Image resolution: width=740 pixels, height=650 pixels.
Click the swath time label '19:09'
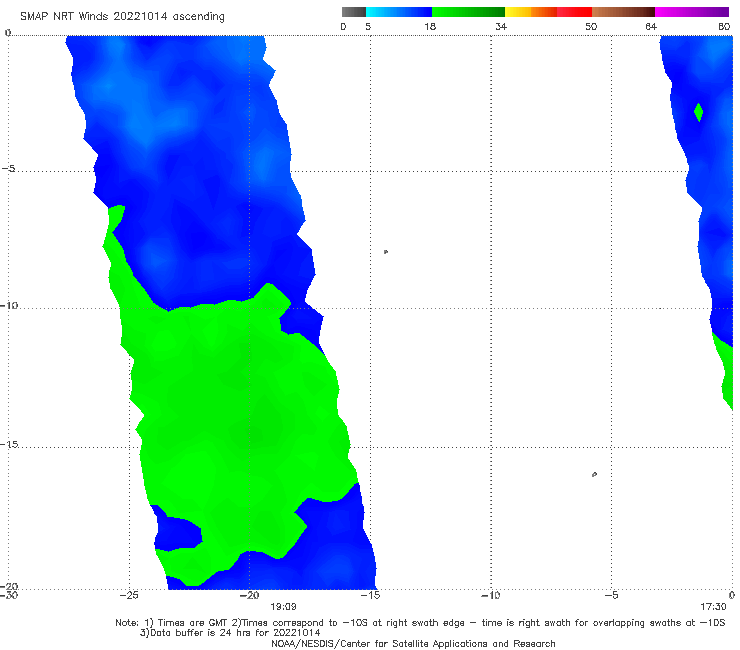tap(283, 607)
